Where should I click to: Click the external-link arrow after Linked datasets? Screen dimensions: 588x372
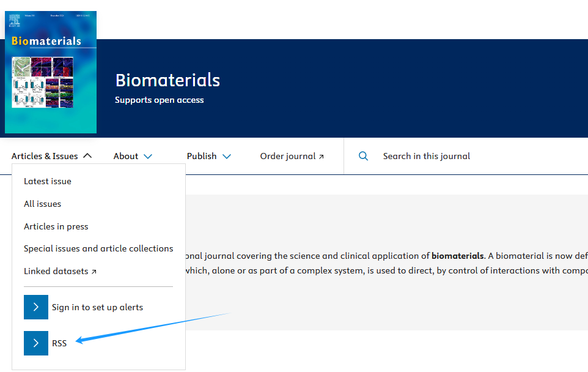pyautogui.click(x=94, y=272)
